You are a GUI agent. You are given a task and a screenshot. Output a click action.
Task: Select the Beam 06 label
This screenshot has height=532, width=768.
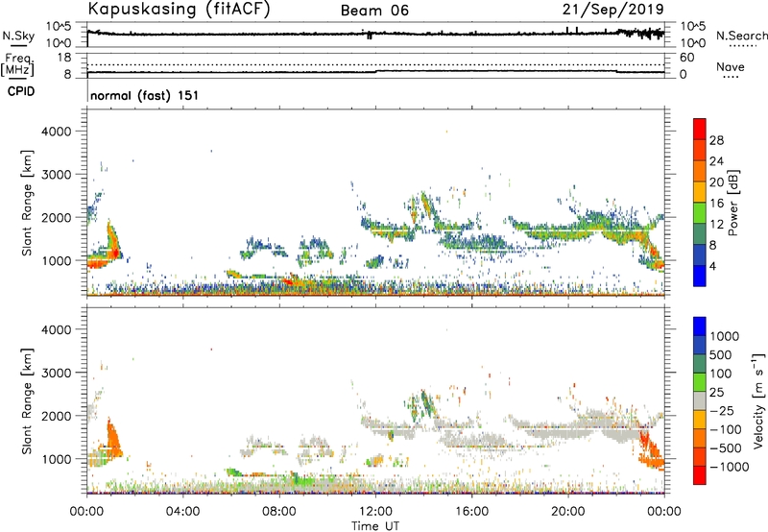pos(374,11)
